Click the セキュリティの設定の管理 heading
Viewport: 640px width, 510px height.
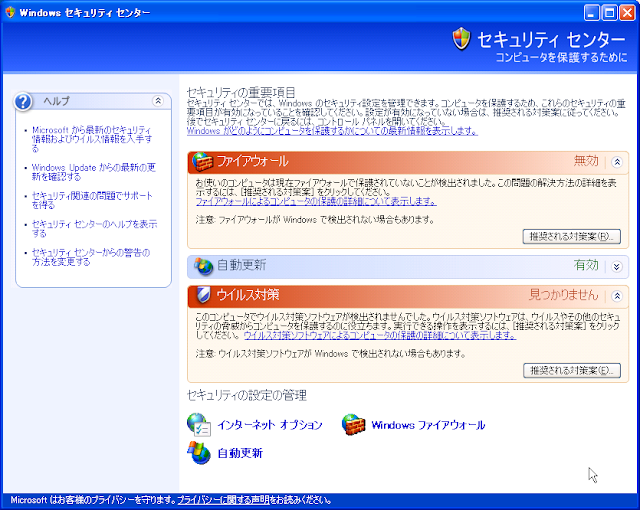[x=247, y=395]
